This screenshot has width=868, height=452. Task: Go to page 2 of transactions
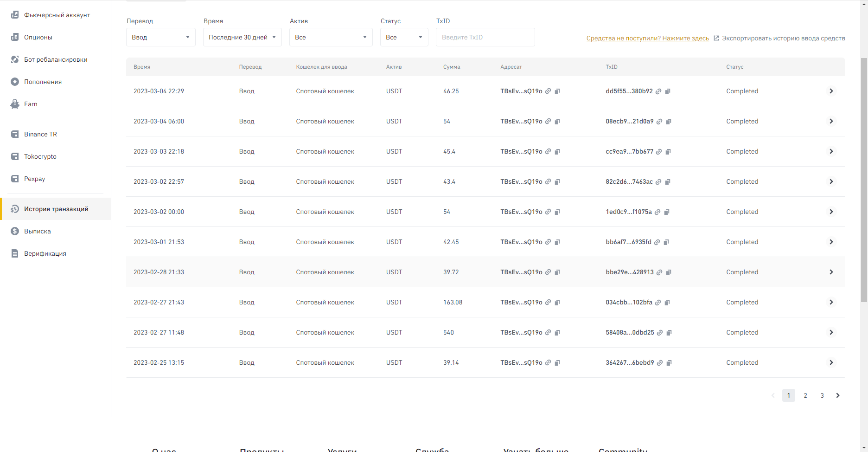pos(805,395)
